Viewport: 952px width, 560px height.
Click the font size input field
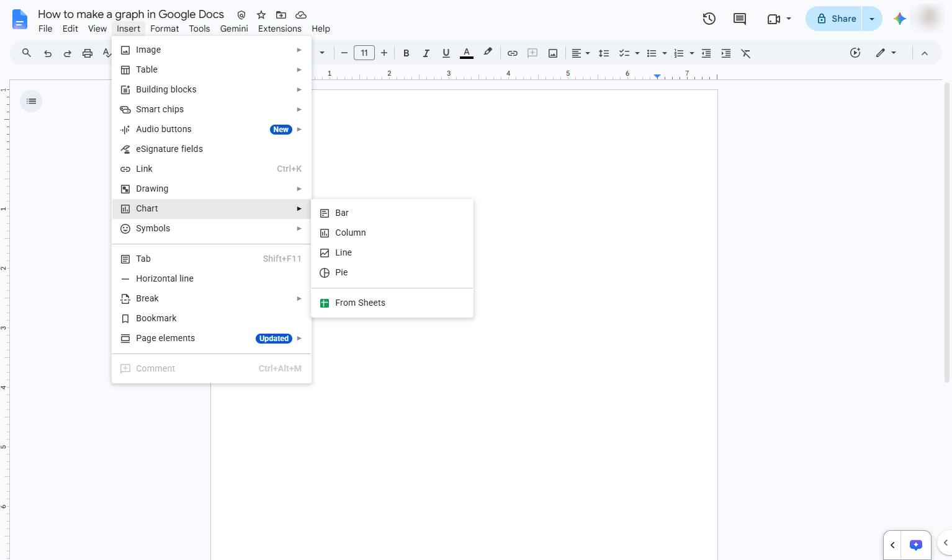pyautogui.click(x=364, y=53)
